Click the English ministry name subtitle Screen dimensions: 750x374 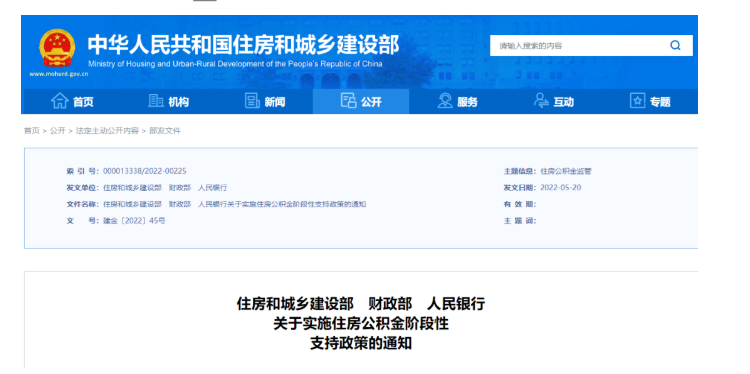pyautogui.click(x=235, y=64)
